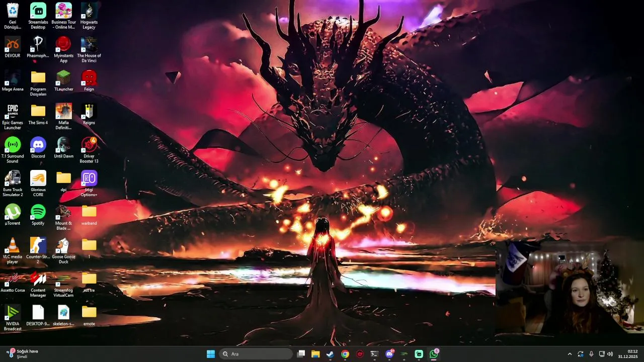644x362 pixels.
Task: Open the VLC media player shortcut
Action: click(x=13, y=251)
